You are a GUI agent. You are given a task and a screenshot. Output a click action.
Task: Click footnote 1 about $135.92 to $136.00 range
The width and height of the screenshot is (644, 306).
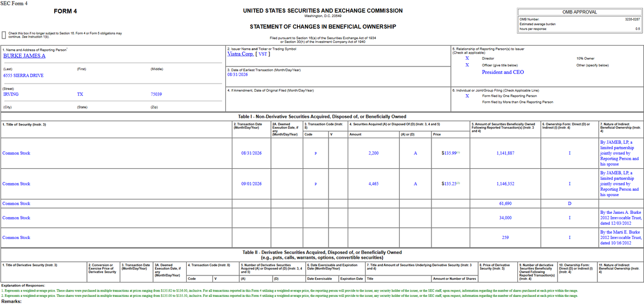[290, 290]
